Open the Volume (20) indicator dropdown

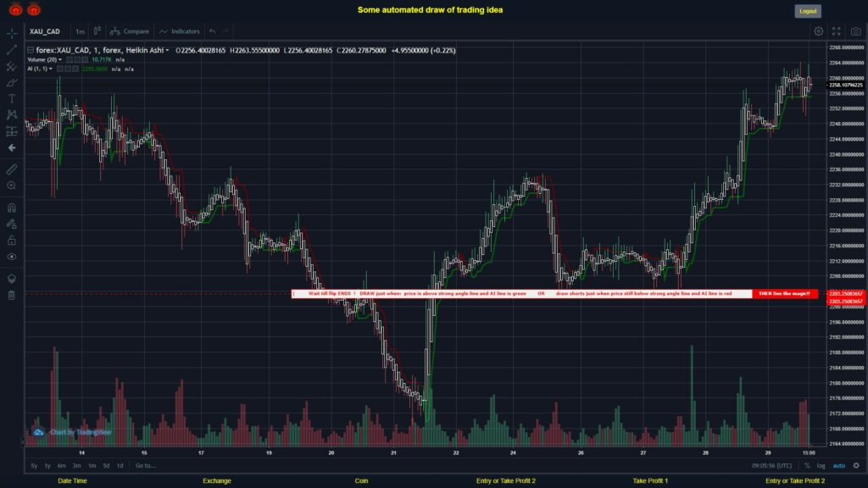60,60
